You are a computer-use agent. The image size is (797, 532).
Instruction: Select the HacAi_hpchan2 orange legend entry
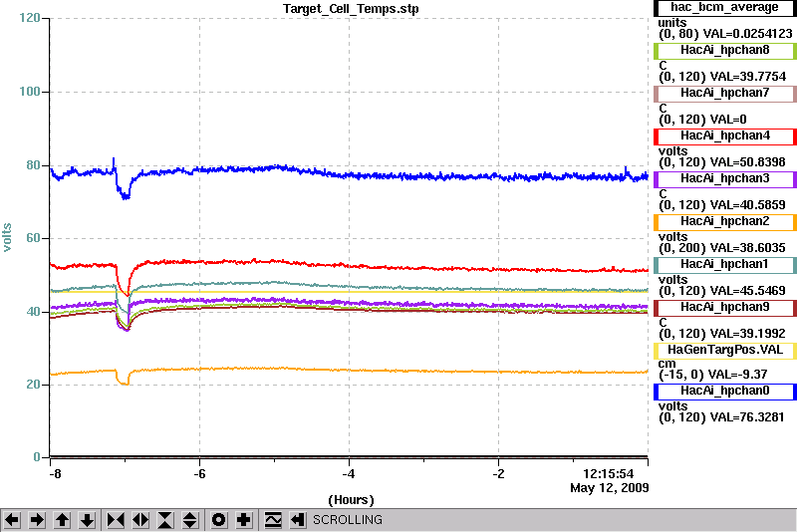pos(724,222)
